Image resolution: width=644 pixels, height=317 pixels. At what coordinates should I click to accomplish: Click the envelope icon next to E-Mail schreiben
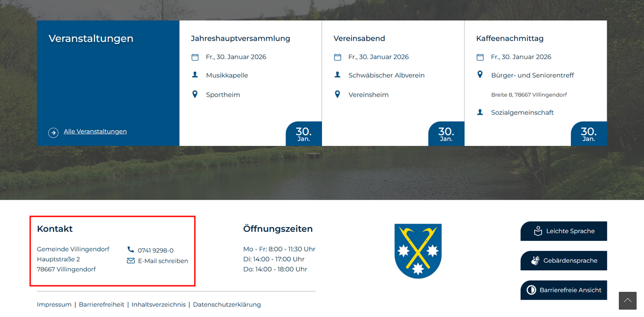click(130, 261)
